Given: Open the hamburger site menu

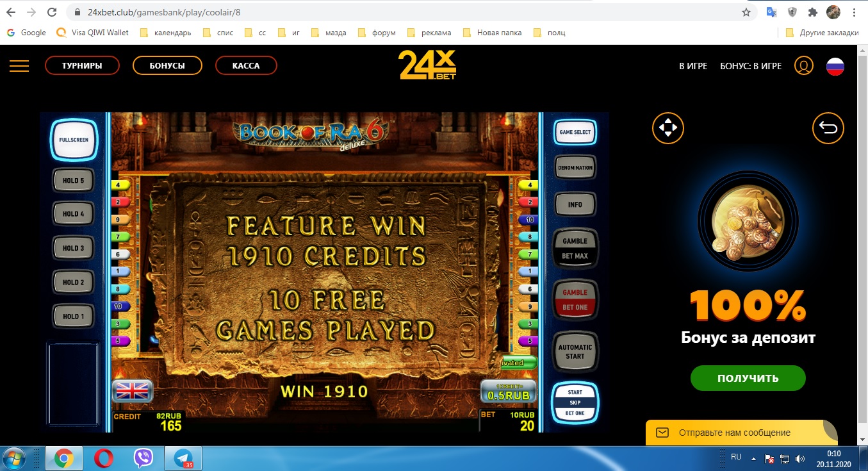Looking at the screenshot, I should (19, 65).
